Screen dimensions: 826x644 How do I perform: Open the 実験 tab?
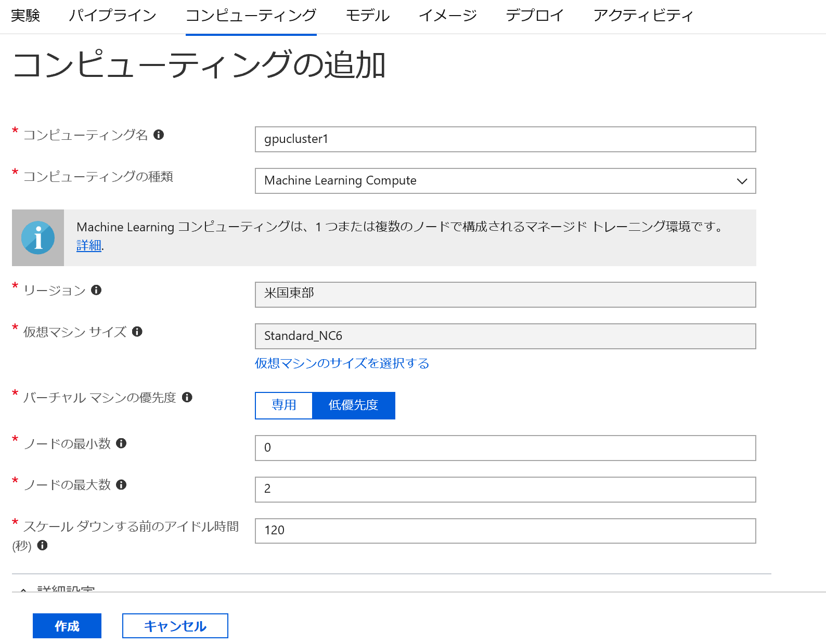25,16
